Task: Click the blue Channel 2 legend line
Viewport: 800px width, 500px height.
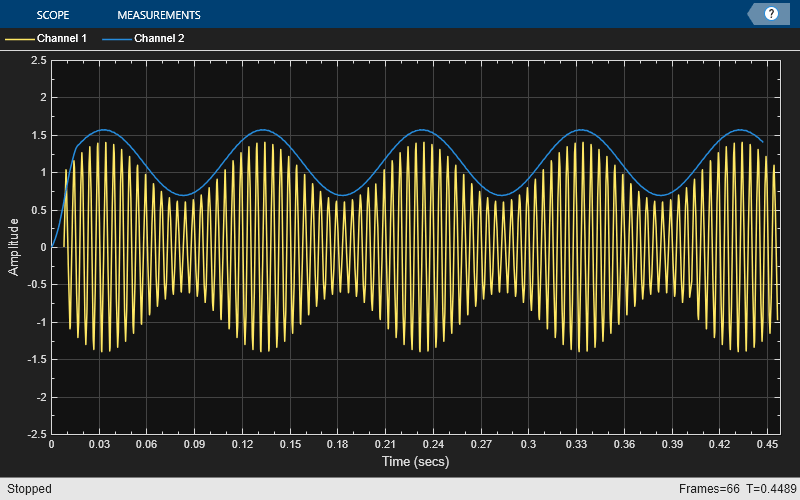Action: coord(117,39)
